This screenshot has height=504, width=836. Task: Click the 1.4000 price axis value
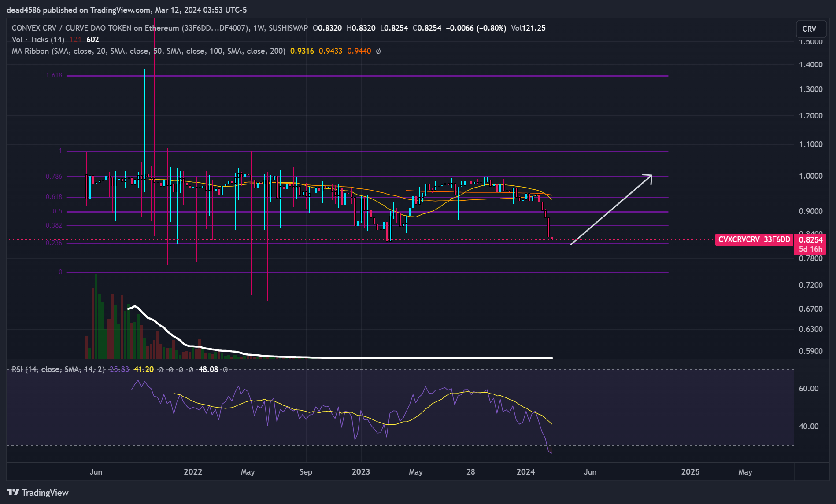pos(810,65)
